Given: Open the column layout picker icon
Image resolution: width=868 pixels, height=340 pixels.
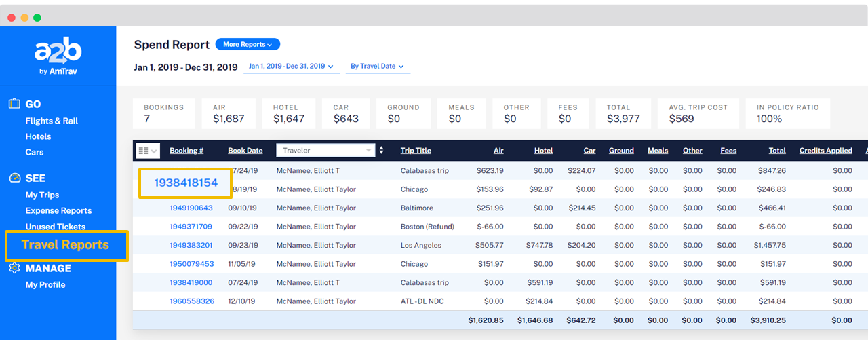Looking at the screenshot, I should (x=147, y=151).
